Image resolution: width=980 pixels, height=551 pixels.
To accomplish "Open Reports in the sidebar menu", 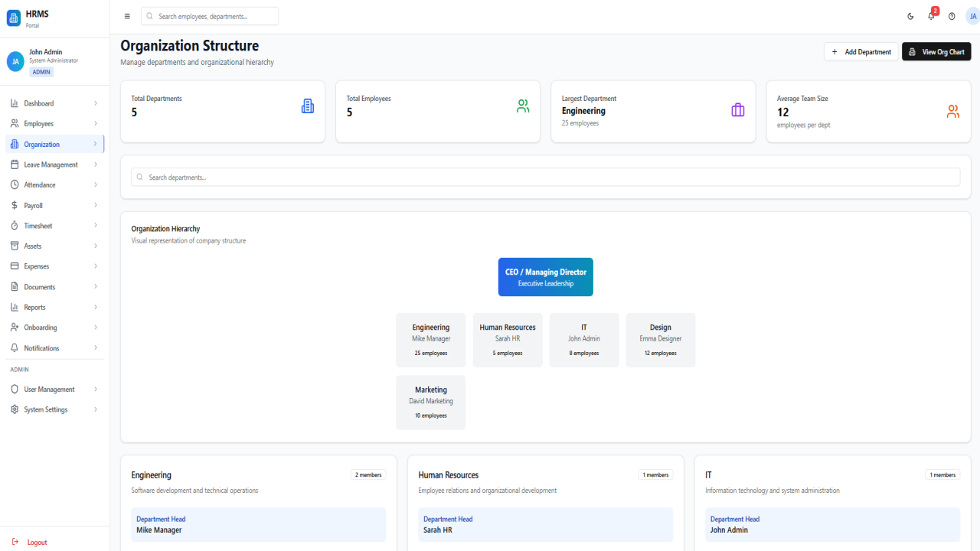I will coord(54,307).
